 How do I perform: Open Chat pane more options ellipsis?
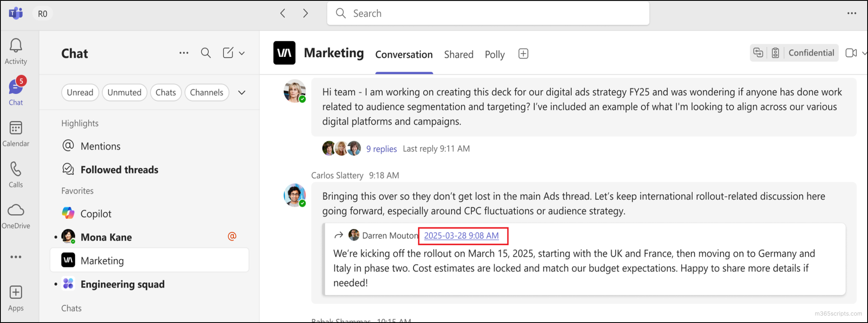tap(184, 53)
